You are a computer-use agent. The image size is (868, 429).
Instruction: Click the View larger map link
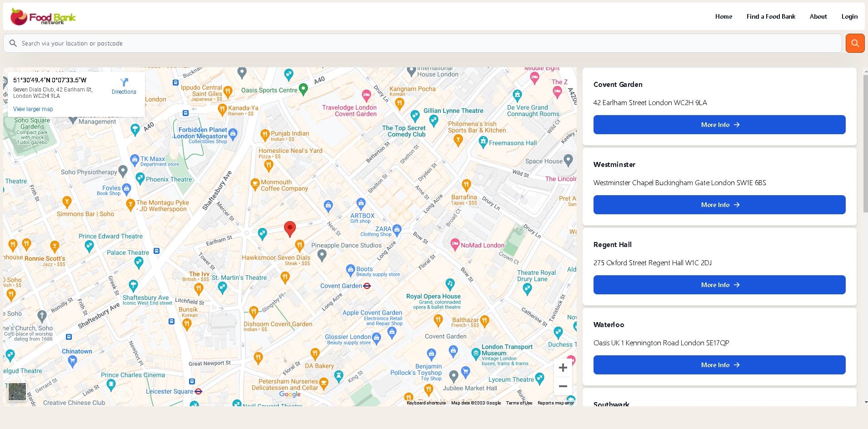click(x=33, y=109)
